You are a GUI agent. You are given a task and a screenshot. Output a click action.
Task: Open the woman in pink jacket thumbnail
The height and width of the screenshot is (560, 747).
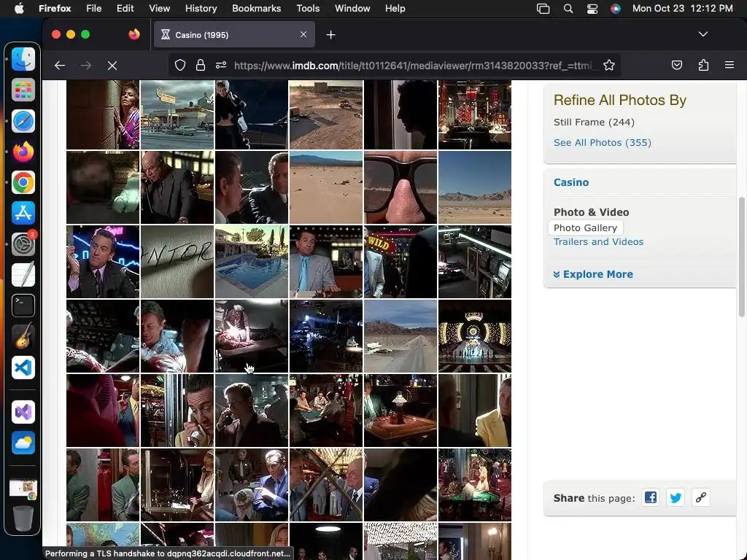(x=103, y=114)
